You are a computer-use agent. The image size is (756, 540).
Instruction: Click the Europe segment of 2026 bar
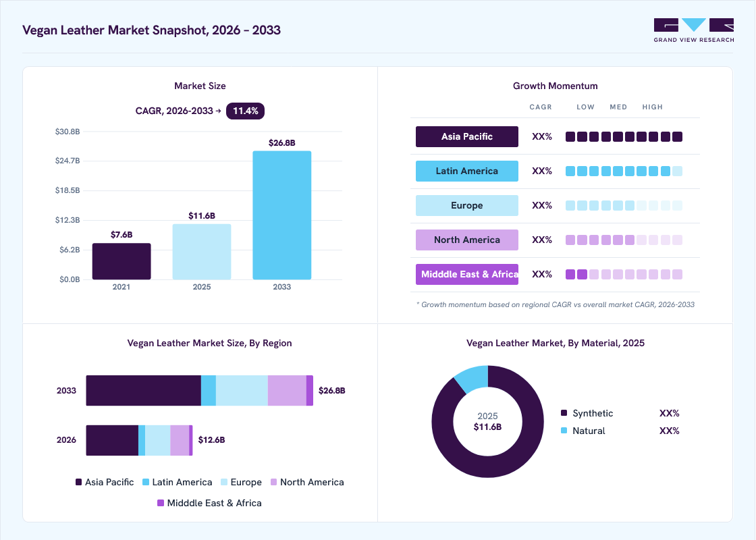pyautogui.click(x=158, y=440)
